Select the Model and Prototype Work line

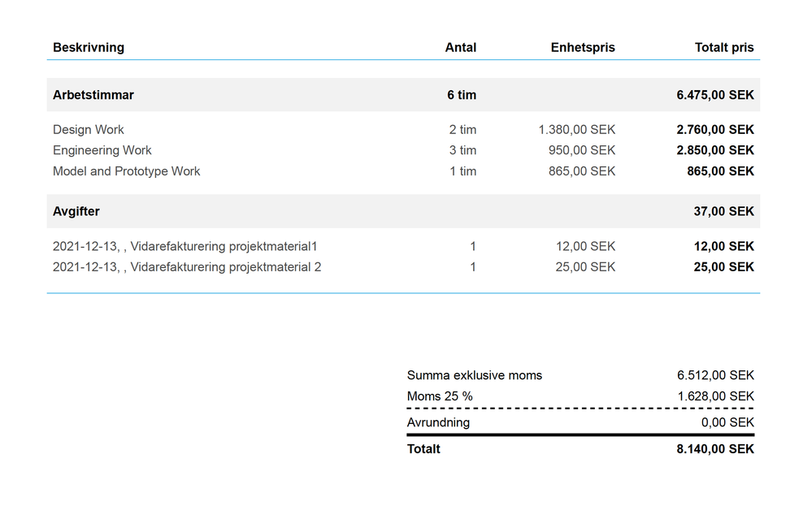point(403,171)
